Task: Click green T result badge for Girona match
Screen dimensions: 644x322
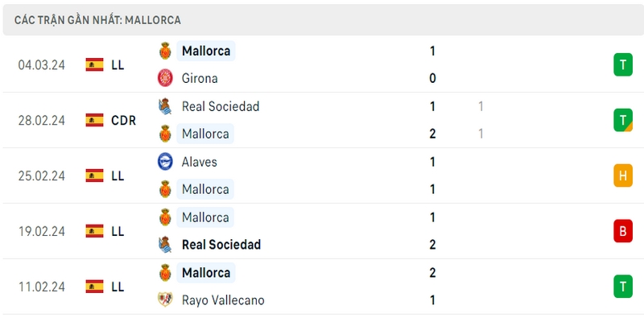Action: click(x=623, y=65)
